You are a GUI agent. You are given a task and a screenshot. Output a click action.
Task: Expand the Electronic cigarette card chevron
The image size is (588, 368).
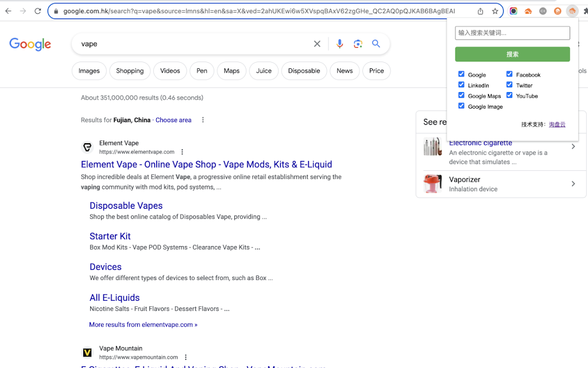click(x=573, y=147)
